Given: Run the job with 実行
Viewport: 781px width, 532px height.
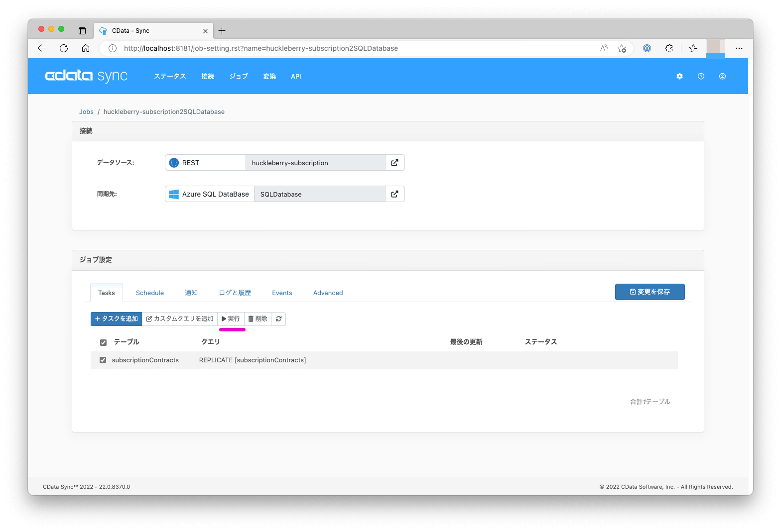Looking at the screenshot, I should point(231,319).
